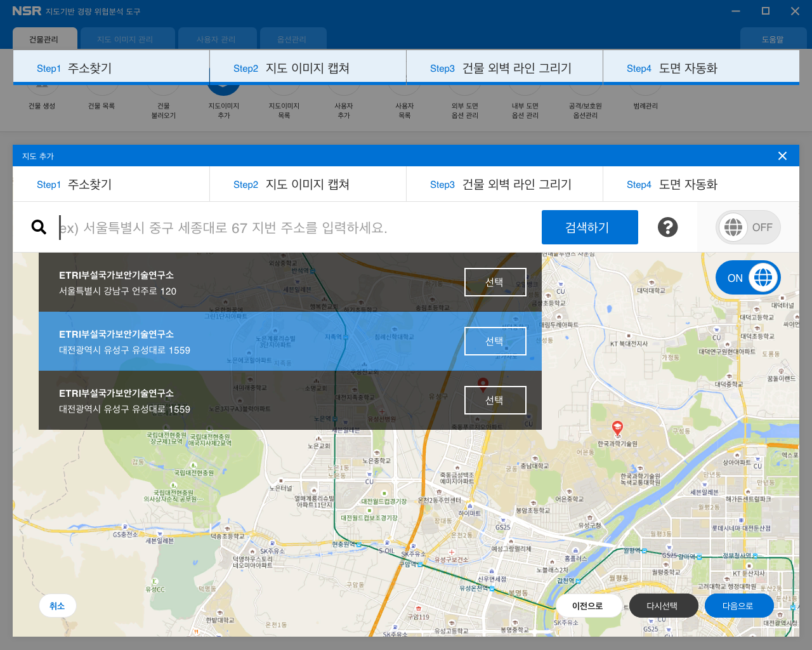Select dialog Step4 도면 자동화 step

tap(701, 184)
